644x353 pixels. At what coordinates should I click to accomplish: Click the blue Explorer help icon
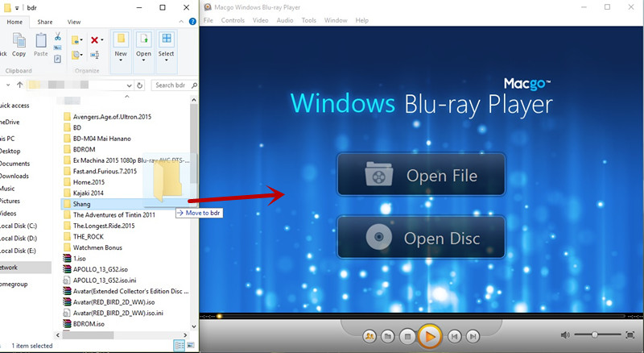click(192, 22)
